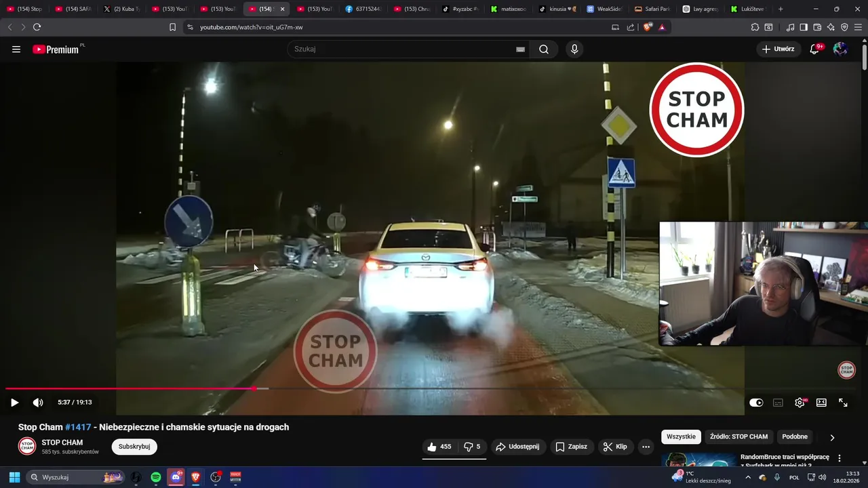Start voice search with microphone

point(574,49)
